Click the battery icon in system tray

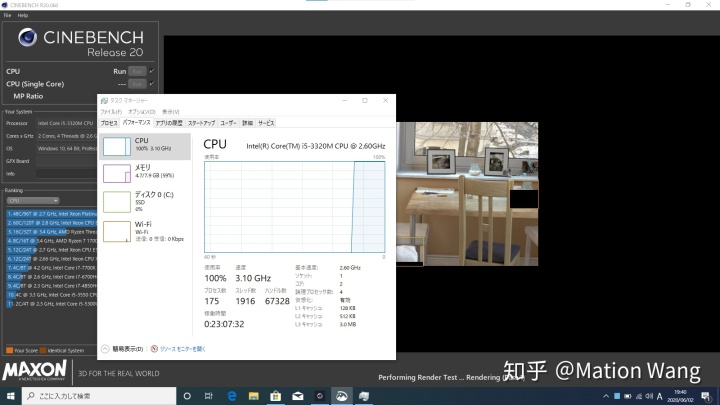pyautogui.click(x=628, y=396)
